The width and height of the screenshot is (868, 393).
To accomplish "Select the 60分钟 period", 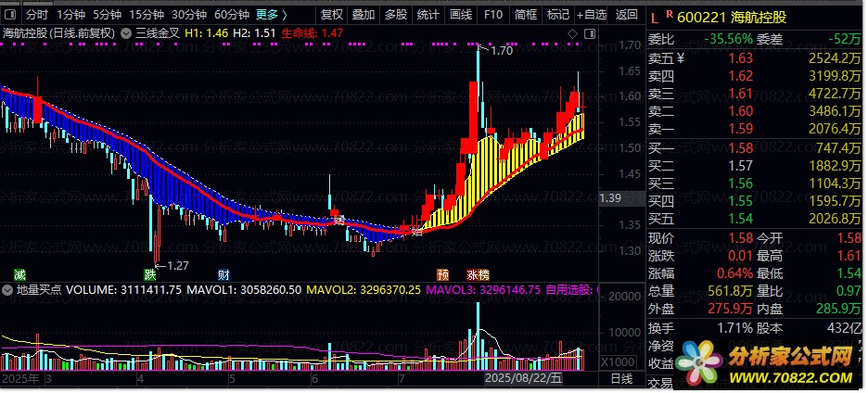I will pyautogui.click(x=232, y=15).
